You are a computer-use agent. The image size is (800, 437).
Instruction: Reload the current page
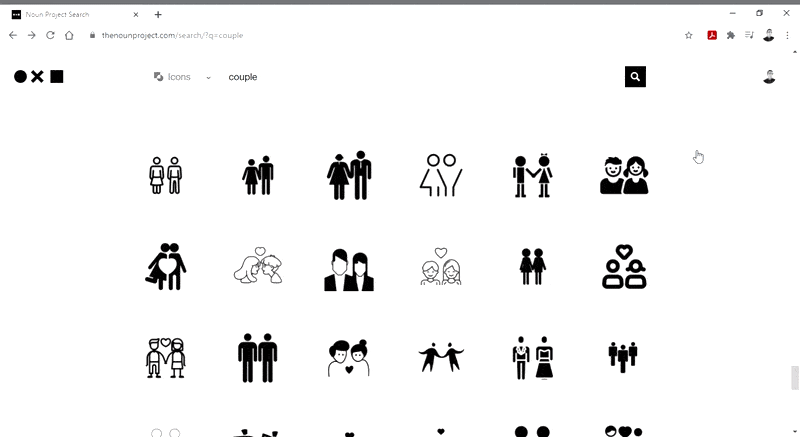coord(50,35)
